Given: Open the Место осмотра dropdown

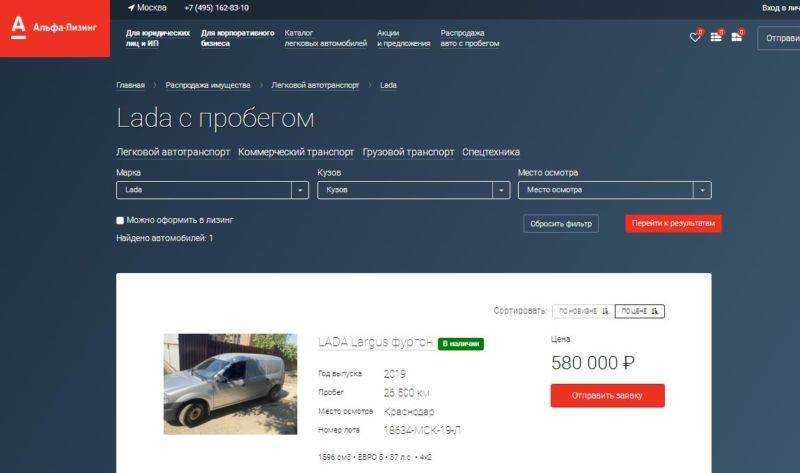Looking at the screenshot, I should click(x=614, y=190).
